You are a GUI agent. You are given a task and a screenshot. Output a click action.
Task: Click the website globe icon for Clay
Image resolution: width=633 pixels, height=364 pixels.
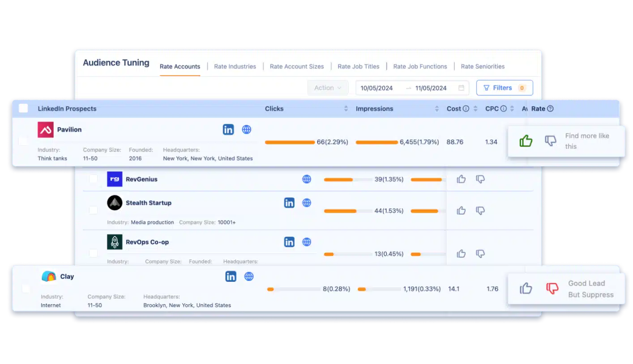coord(249,276)
